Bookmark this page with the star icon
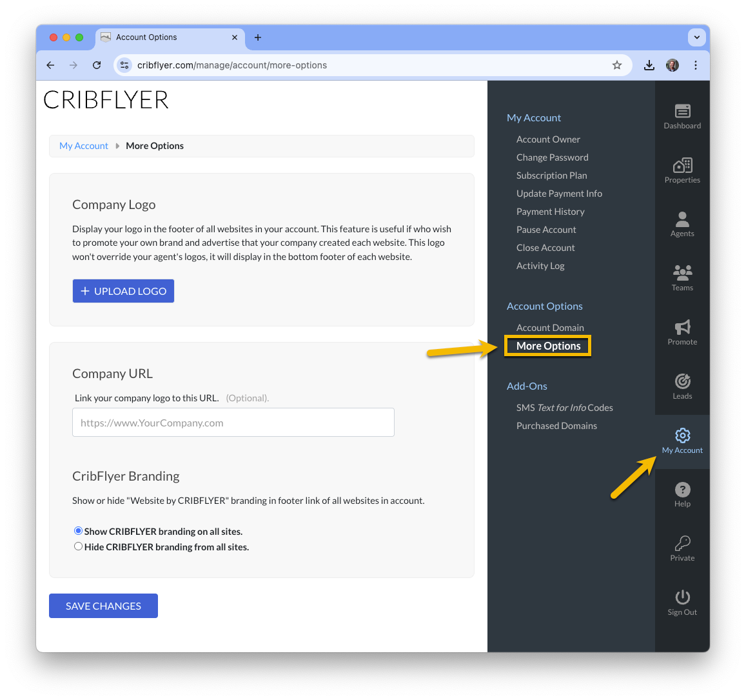Image resolution: width=746 pixels, height=700 pixels. pyautogui.click(x=616, y=65)
